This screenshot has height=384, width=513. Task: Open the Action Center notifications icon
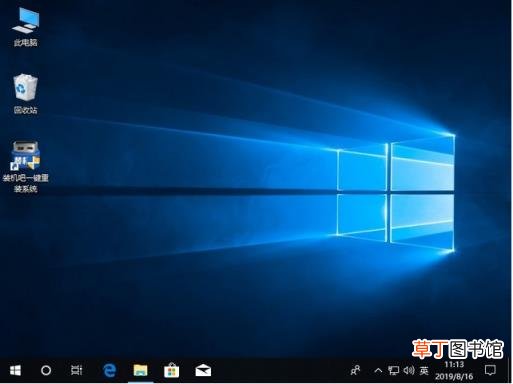490,370
